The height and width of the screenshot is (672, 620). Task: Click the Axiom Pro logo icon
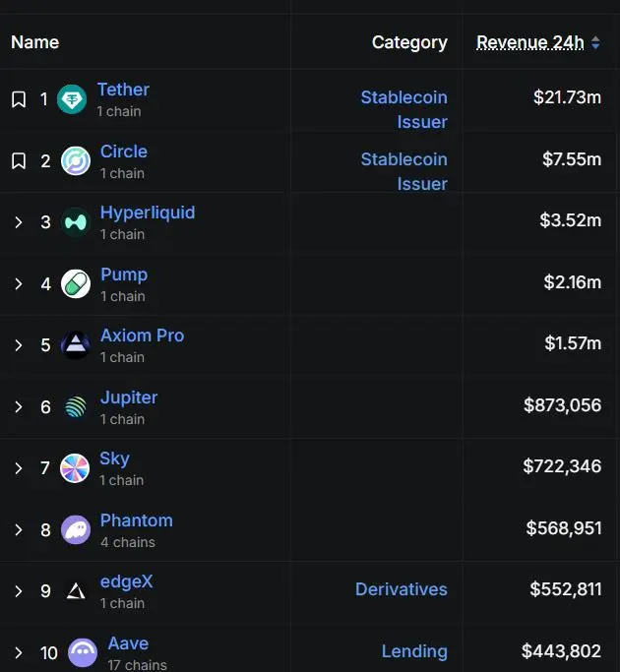pyautogui.click(x=76, y=345)
